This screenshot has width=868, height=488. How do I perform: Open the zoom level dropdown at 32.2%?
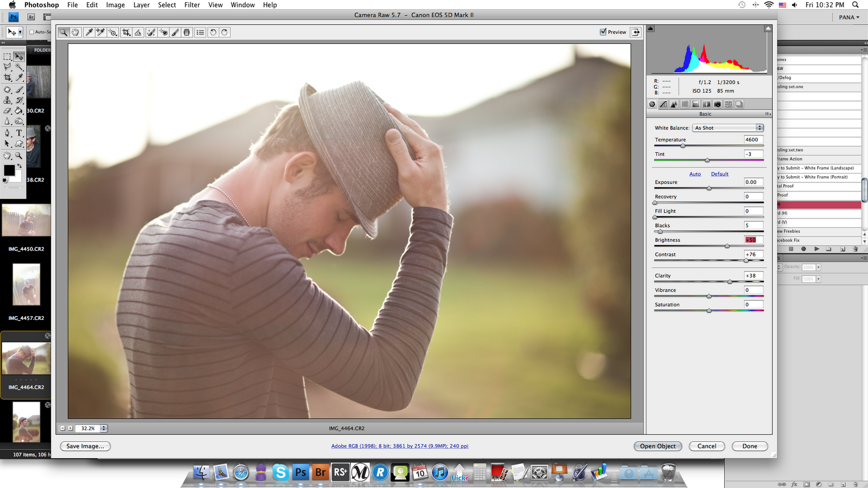[x=104, y=428]
